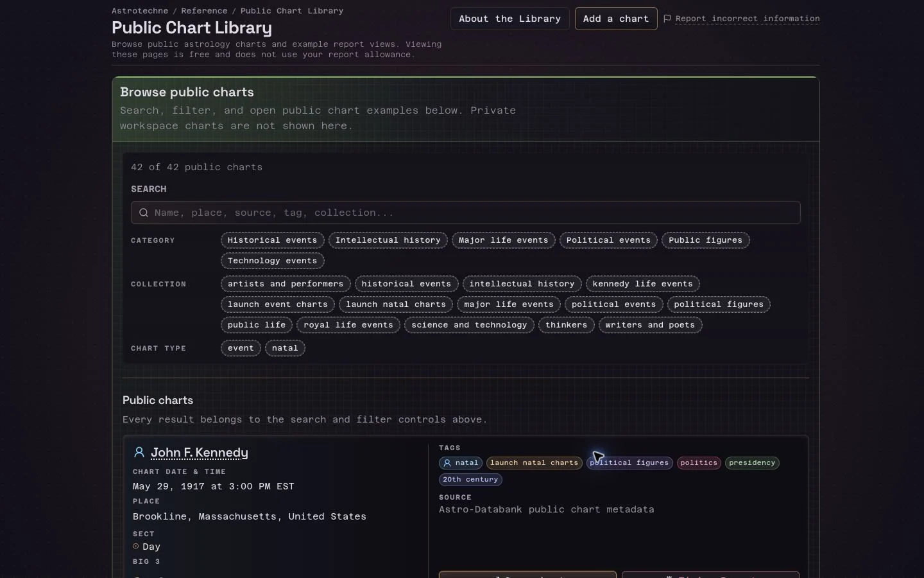Go to Reference in the breadcrumb

click(204, 11)
